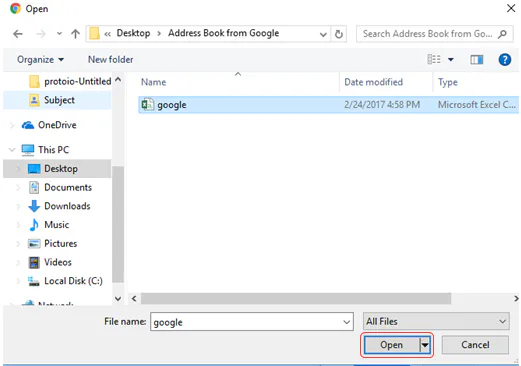Image resolution: width=521 pixels, height=366 pixels.
Task: Show the preview pane
Action: click(477, 60)
